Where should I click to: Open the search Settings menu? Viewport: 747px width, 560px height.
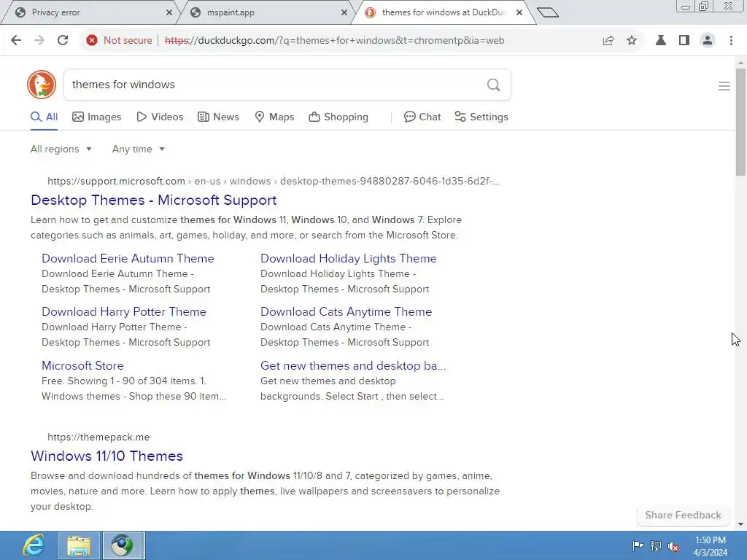click(481, 117)
